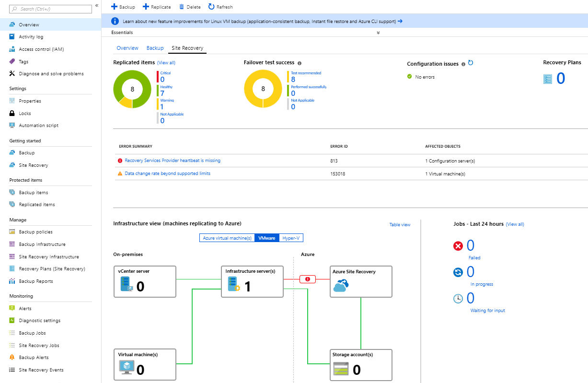Select the VMware infrastructure filter

pyautogui.click(x=266, y=237)
